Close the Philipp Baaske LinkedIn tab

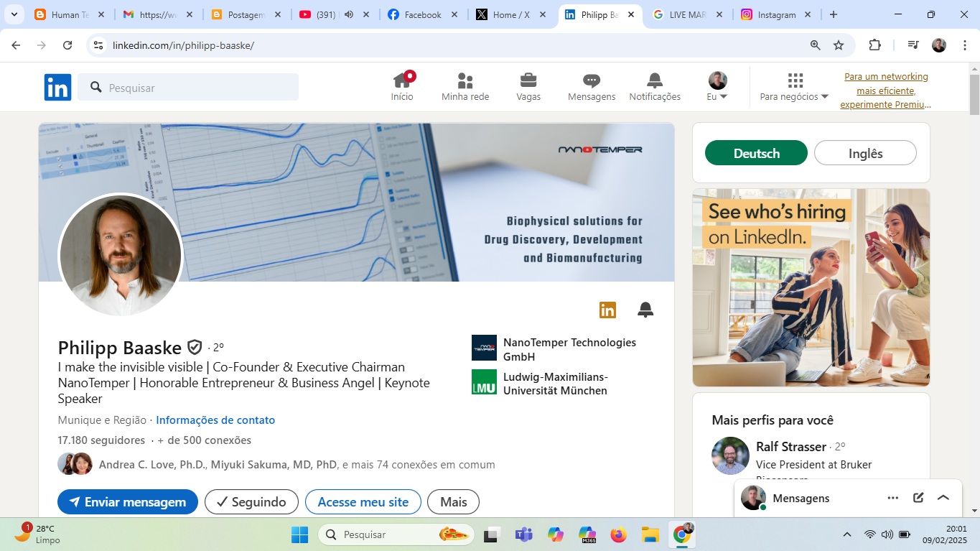[631, 14]
